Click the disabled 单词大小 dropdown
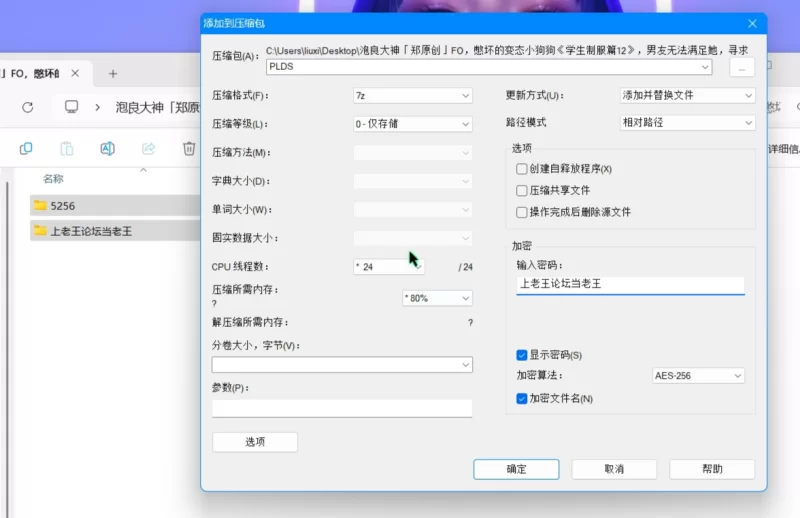This screenshot has height=518, width=800. coord(412,210)
